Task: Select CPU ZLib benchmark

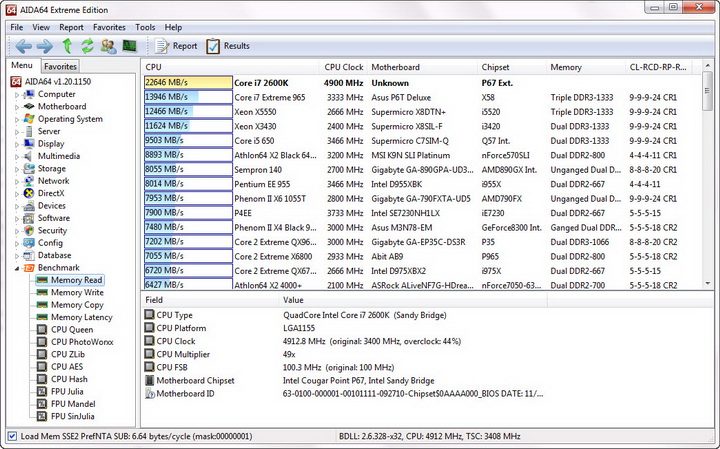Action: tap(68, 354)
